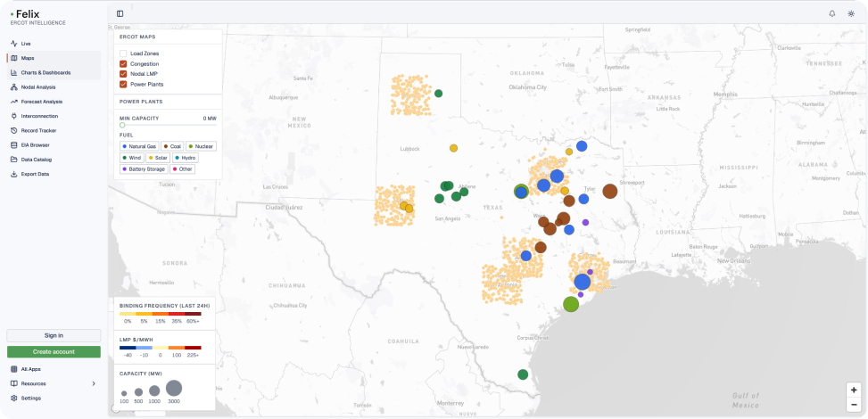The height and width of the screenshot is (419, 868).
Task: Toggle the sidebar collapse icon
Action: coord(120,14)
